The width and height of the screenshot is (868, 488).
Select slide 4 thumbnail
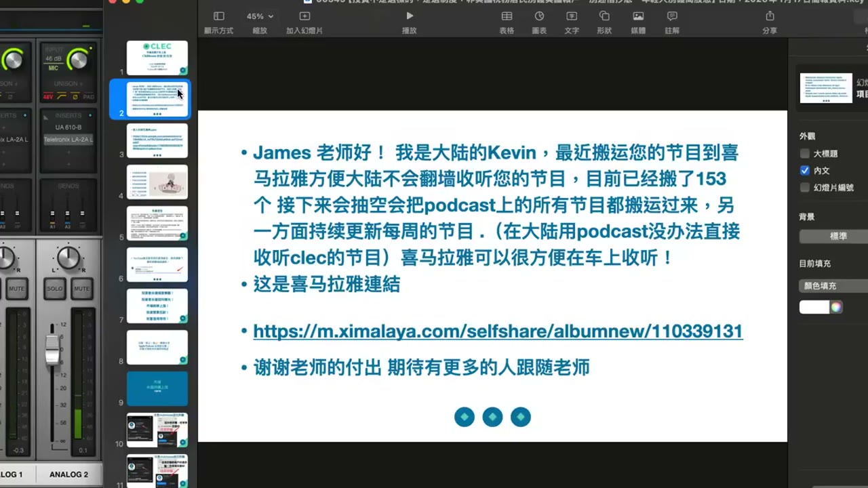(x=157, y=182)
